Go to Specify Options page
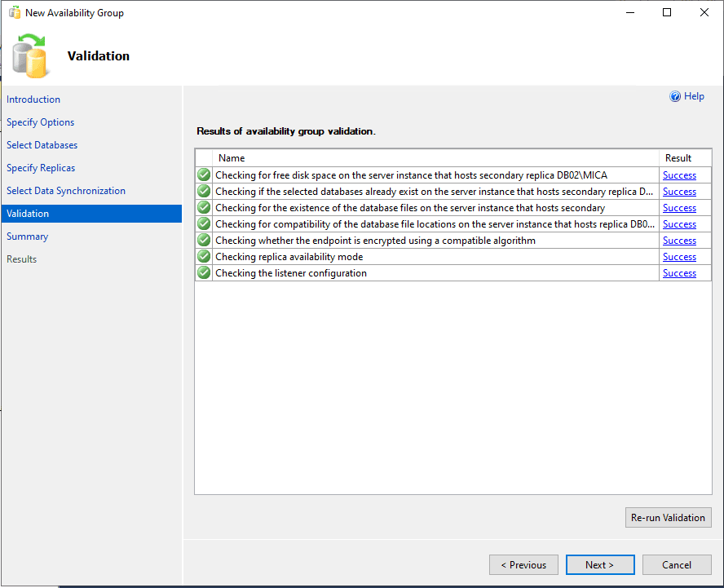Screen dimensions: 724x588 [x=41, y=122]
